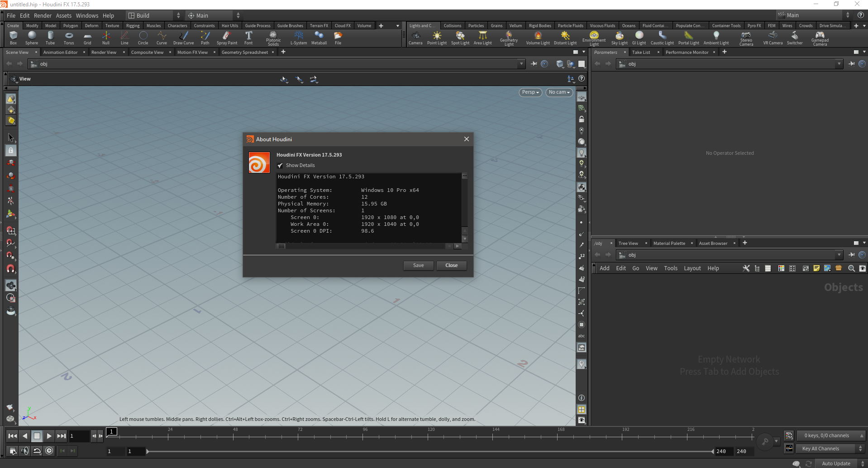Select the Spray Paint shelf tool
This screenshot has width=868, height=468.
[x=227, y=38]
